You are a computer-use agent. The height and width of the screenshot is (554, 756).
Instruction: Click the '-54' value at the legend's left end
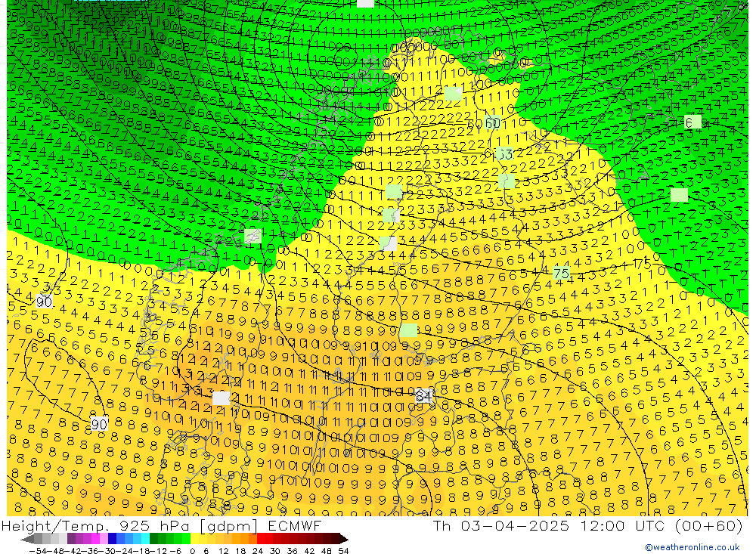click(38, 550)
